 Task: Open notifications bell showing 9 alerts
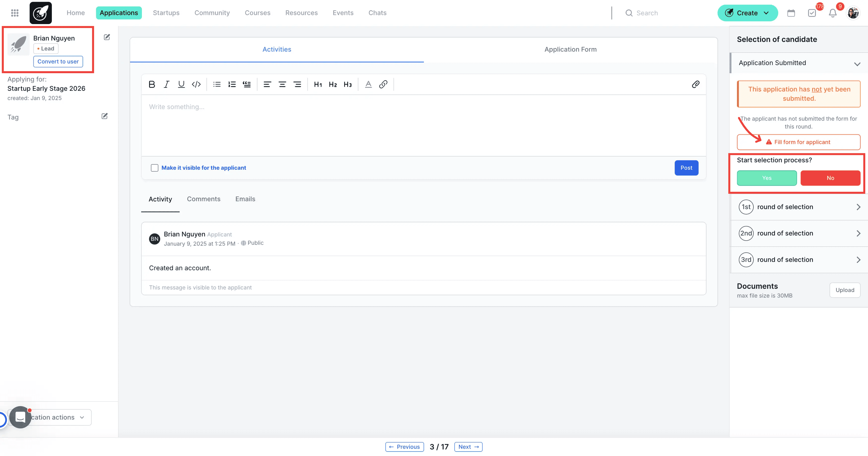pos(832,13)
